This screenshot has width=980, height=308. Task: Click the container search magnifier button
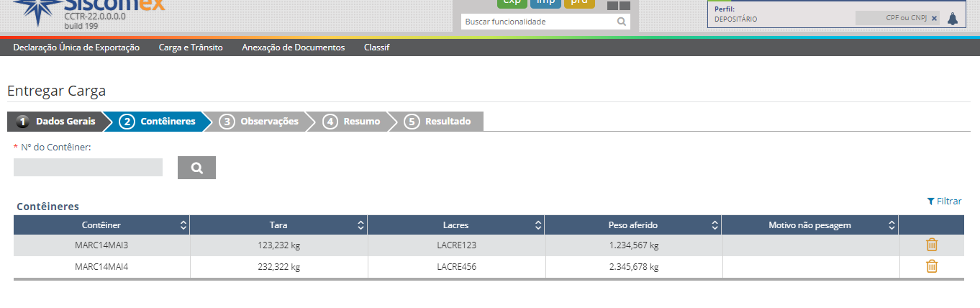tap(196, 168)
